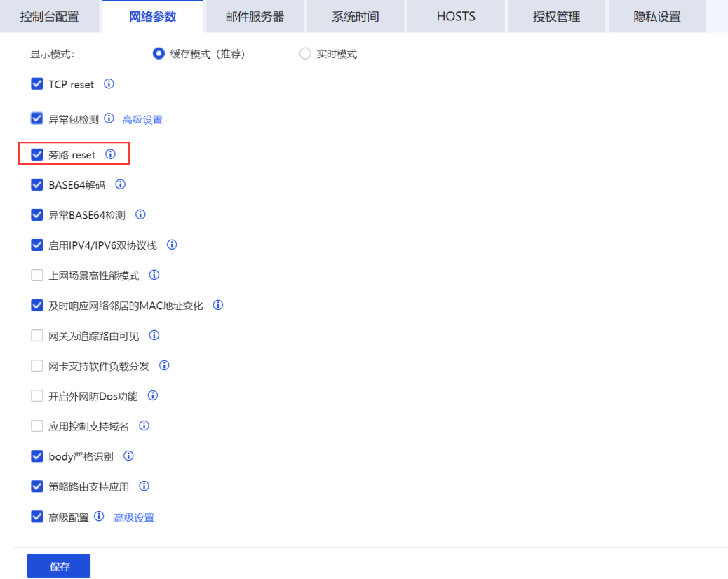Screen dimensions: 728x579
Task: Click info icon next to 网卡支持软件负载分发
Action: [164, 366]
